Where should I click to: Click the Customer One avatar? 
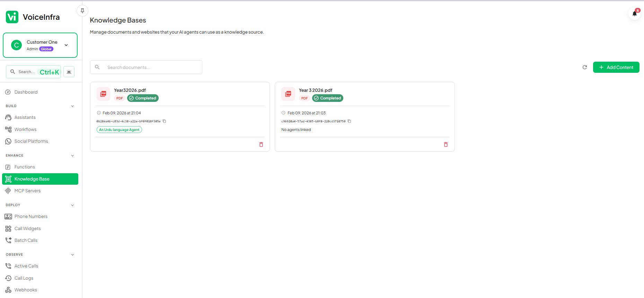16,45
